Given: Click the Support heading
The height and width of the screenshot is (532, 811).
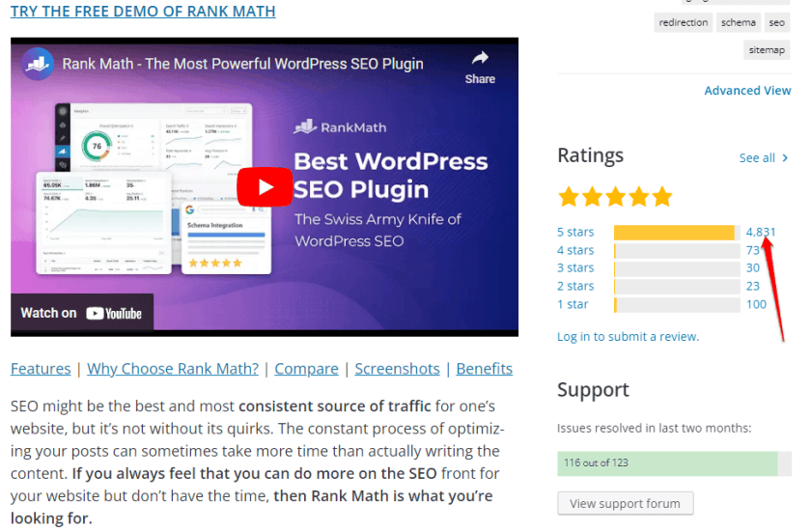Looking at the screenshot, I should pyautogui.click(x=593, y=390).
